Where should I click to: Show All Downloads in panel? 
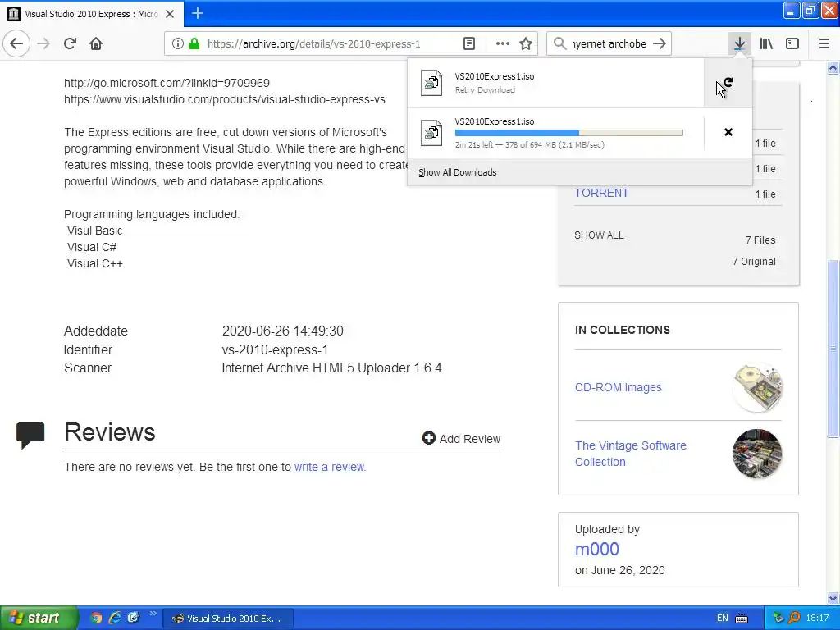click(458, 172)
